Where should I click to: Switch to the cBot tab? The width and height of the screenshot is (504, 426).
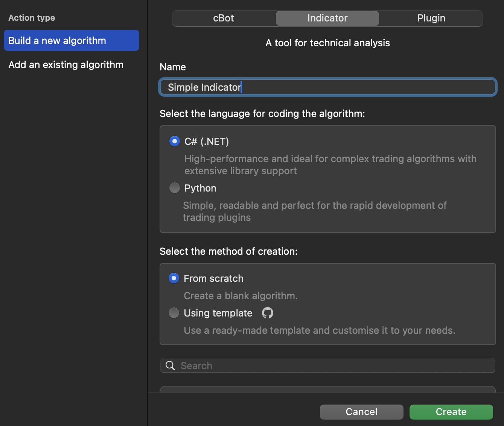(224, 18)
